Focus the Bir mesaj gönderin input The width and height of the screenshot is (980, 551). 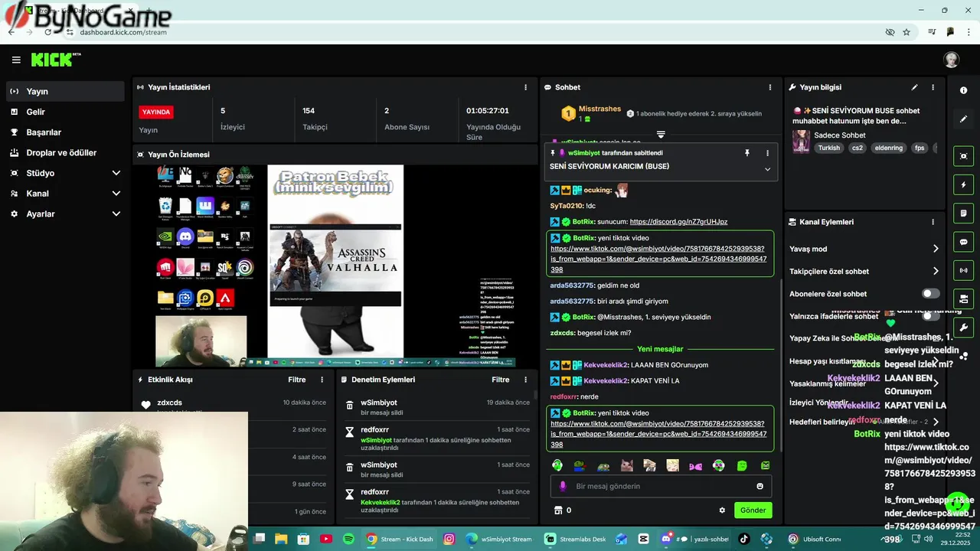pyautogui.click(x=661, y=486)
